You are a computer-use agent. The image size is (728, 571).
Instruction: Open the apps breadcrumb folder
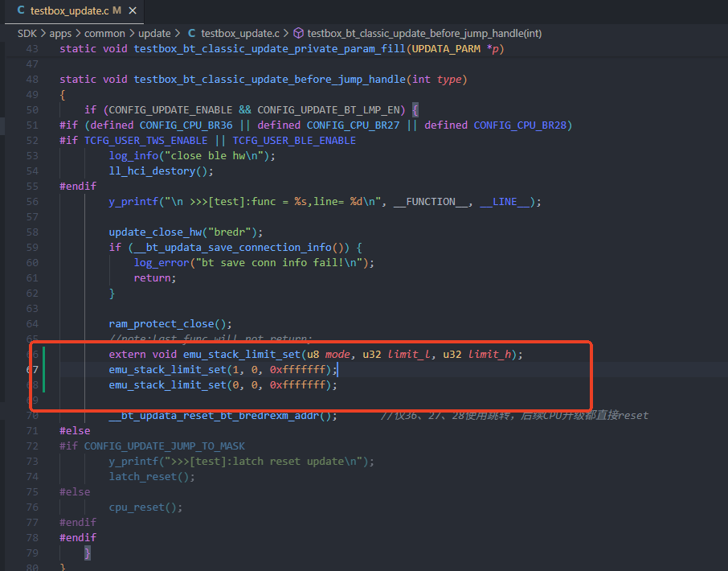pos(60,34)
